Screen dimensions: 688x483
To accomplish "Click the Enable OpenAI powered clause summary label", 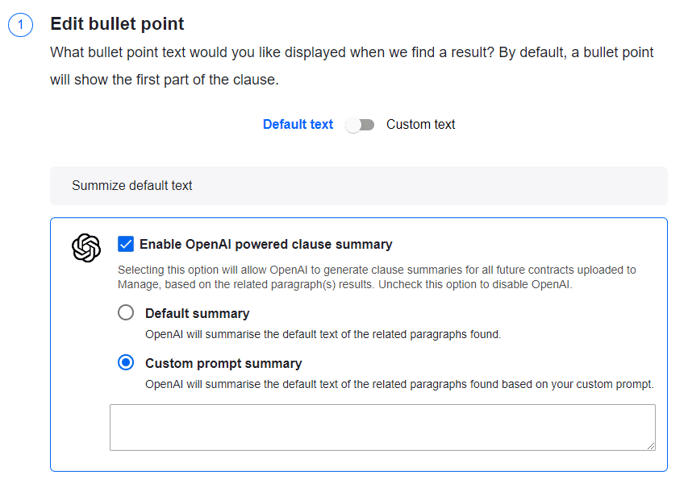I will tap(265, 244).
